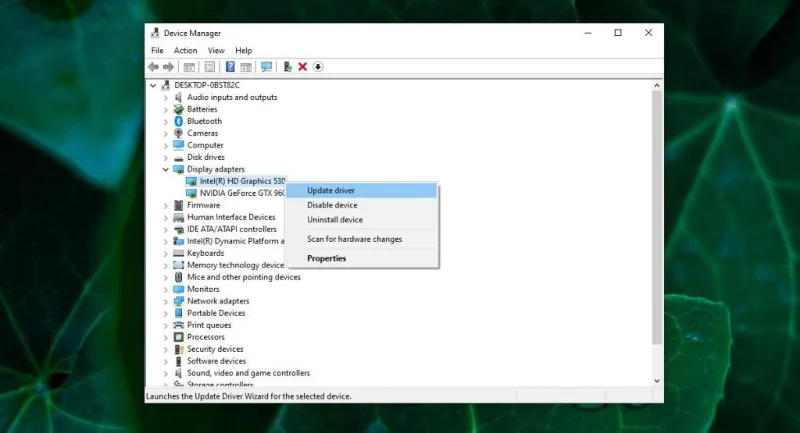Open the Help menu
Viewport: 800px width, 433px height.
pyautogui.click(x=243, y=50)
